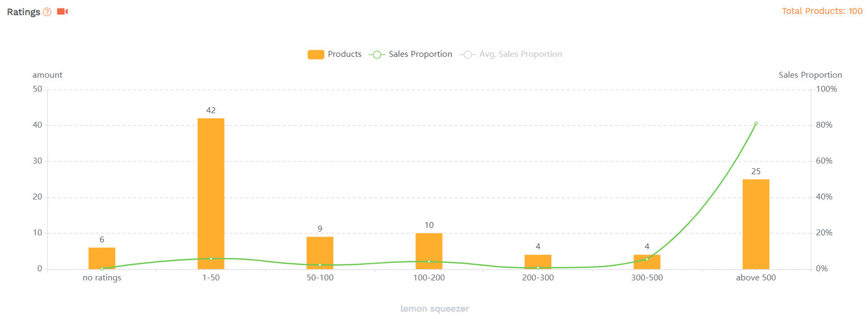
Task: Click the Ratings section title
Action: [24, 12]
